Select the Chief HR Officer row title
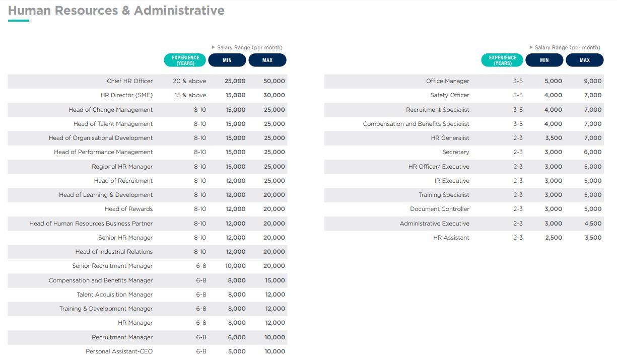 click(x=129, y=81)
